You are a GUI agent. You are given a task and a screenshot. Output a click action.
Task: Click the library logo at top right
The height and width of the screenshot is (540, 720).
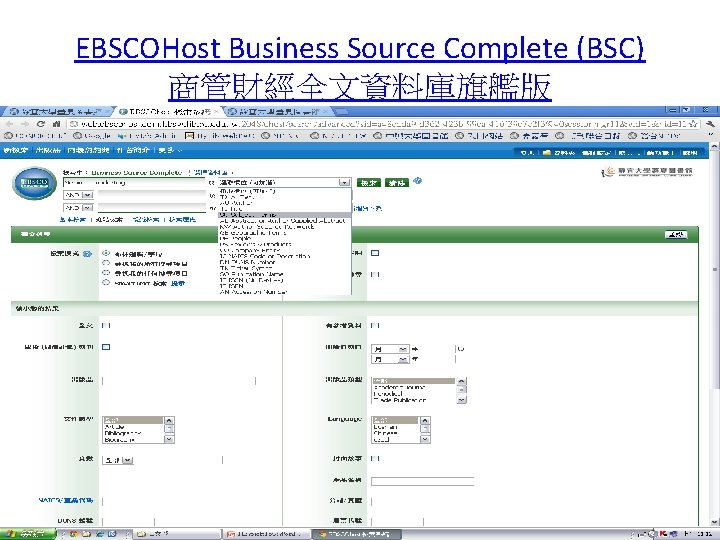pyautogui.click(x=647, y=172)
